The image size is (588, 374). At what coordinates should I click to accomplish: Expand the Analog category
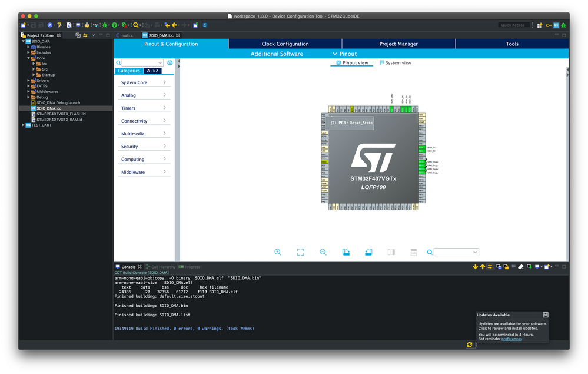point(144,95)
